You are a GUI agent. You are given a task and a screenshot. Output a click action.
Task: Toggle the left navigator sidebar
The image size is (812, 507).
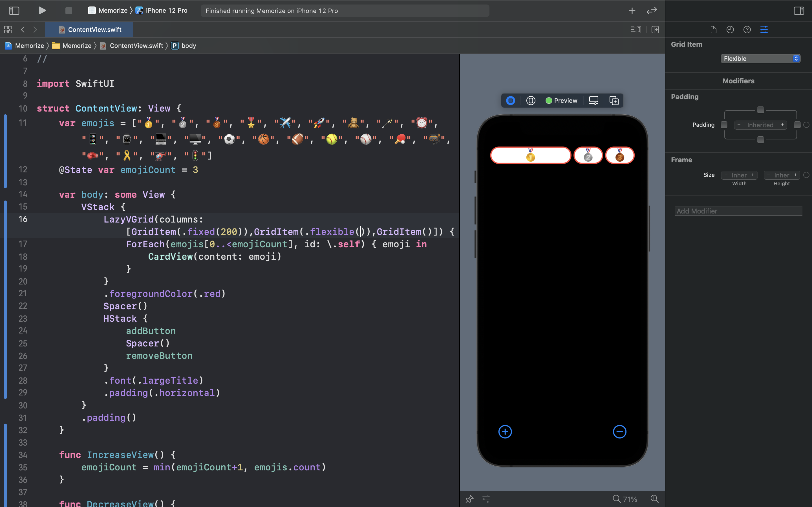pyautogui.click(x=14, y=11)
